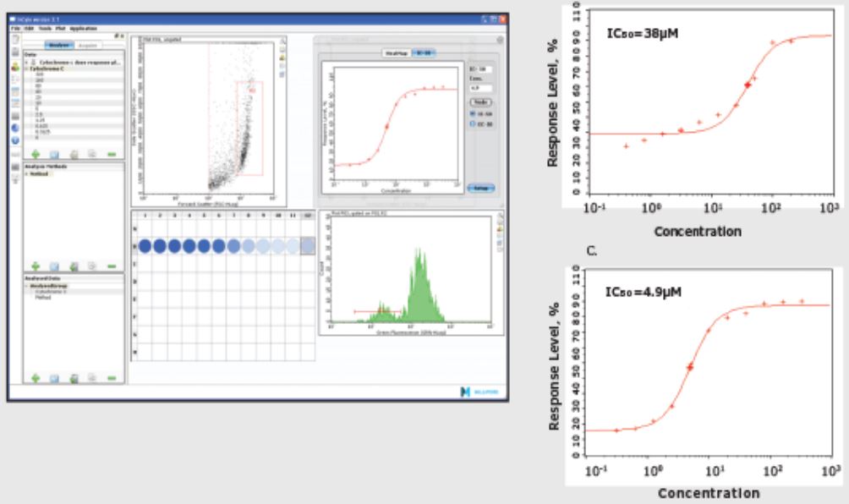Click the blue globe icon in sidebar

pos(15,128)
